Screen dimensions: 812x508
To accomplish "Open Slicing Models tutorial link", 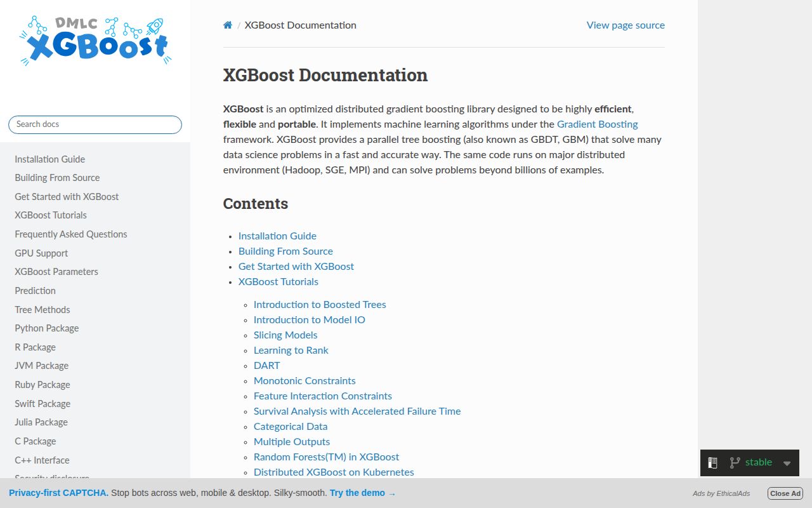I will [x=285, y=335].
